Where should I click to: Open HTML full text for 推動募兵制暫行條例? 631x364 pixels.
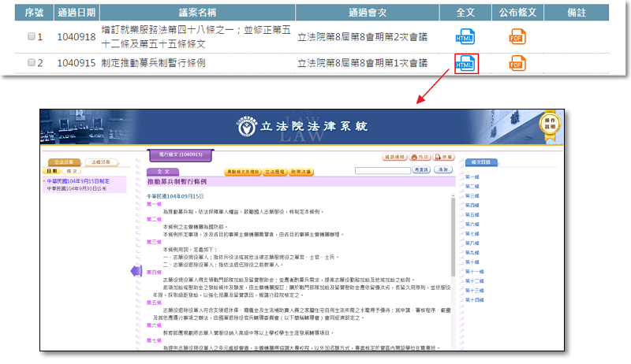click(x=465, y=63)
